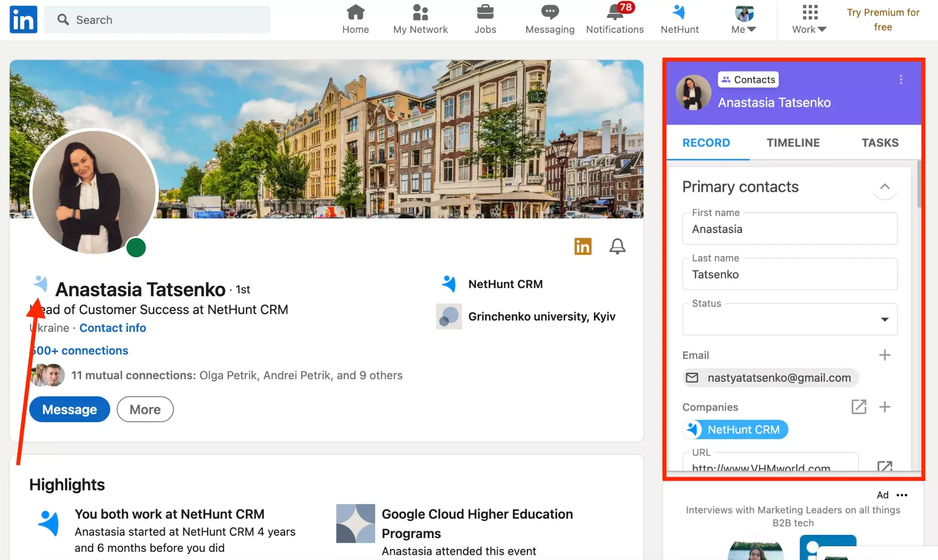Click the NetHunt icon beside the profile name
Image resolution: width=938 pixels, height=560 pixels.
point(41,283)
